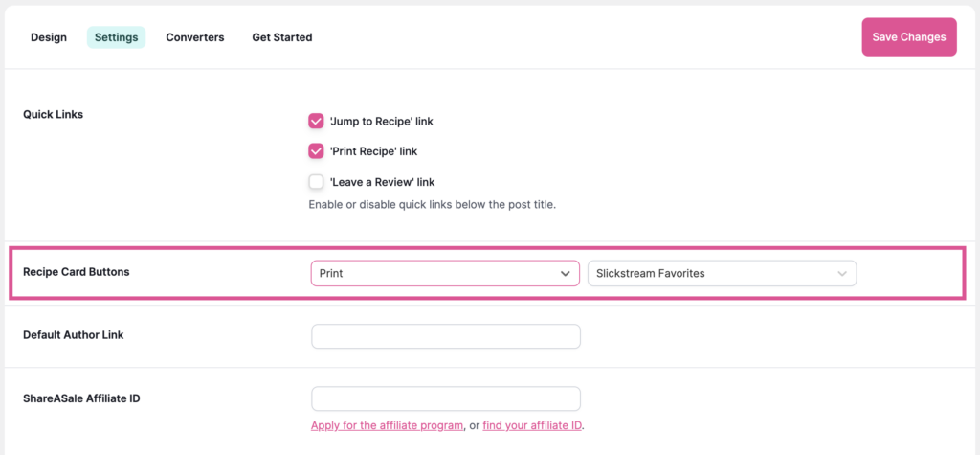Screen dimensions: 980x455
Task: Click the 'Leave a Review' link label
Action: (382, 182)
